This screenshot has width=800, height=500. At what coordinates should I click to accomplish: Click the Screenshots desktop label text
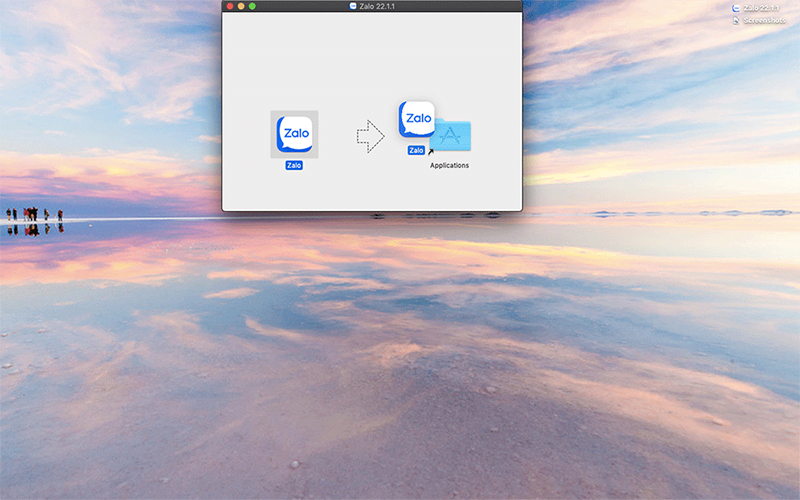(x=764, y=20)
